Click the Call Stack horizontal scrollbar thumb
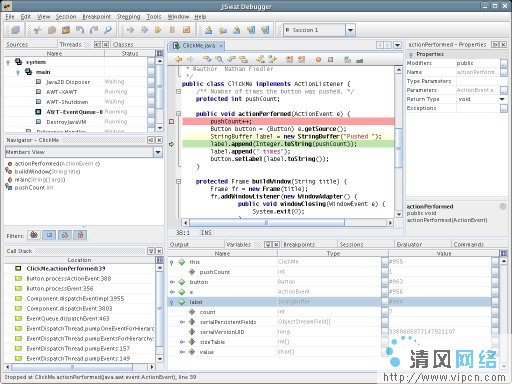The height and width of the screenshot is (384, 512). click(72, 367)
